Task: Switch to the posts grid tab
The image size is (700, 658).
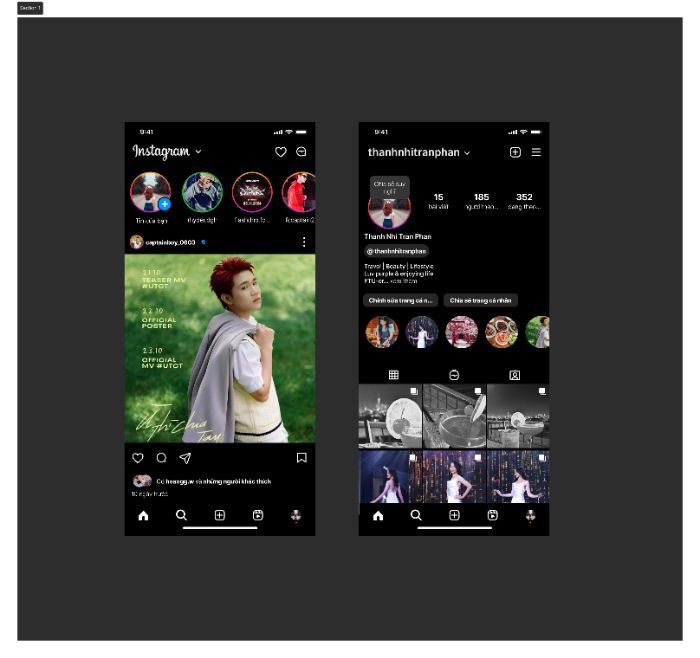Action: pos(393,375)
